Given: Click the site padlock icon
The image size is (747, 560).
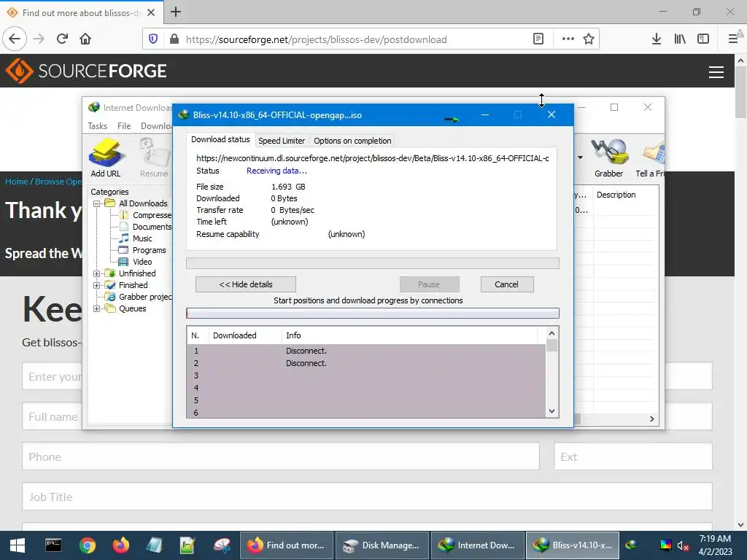Looking at the screenshot, I should pyautogui.click(x=174, y=39).
